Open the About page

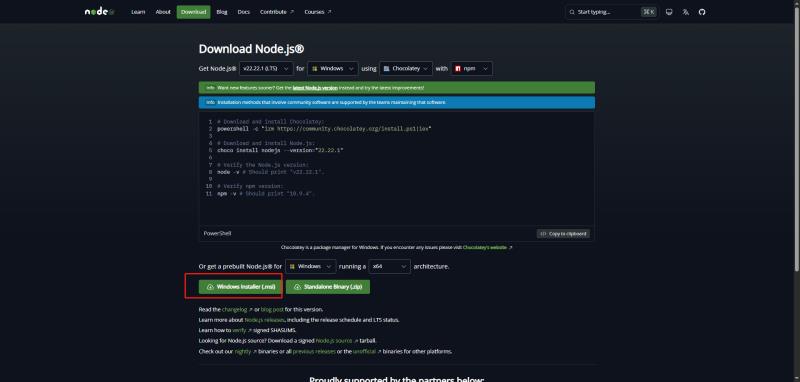click(163, 12)
